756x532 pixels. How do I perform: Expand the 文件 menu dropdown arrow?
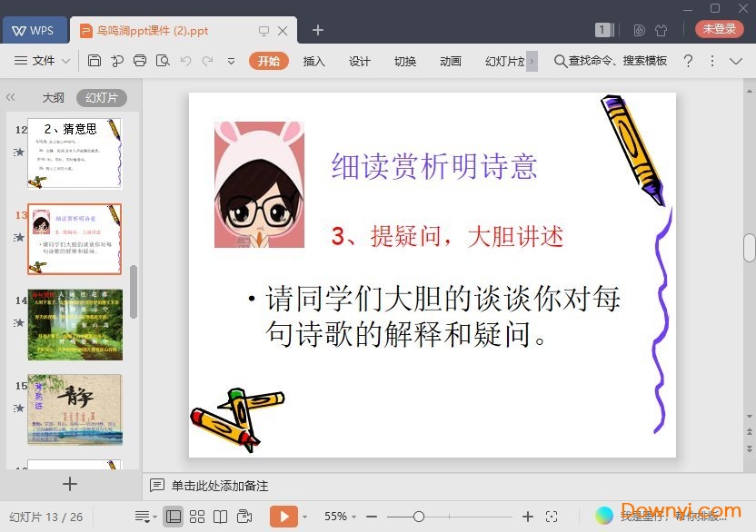[66, 61]
